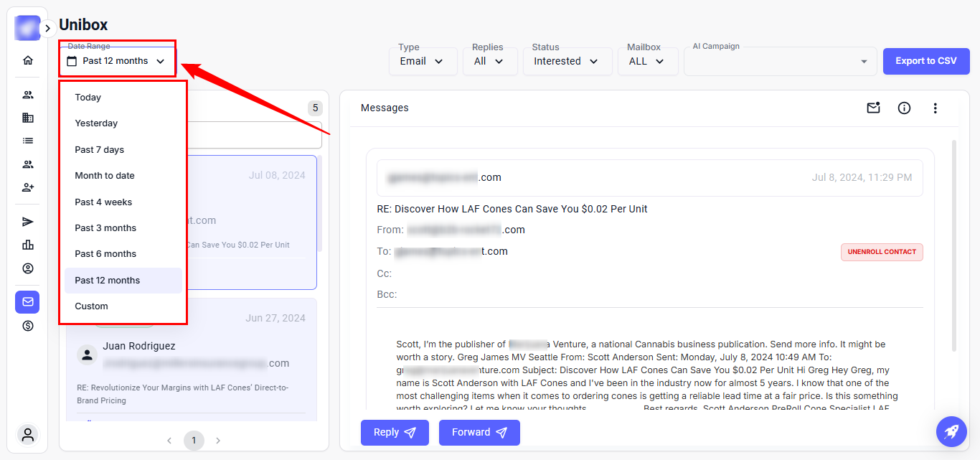Open the Type Email dropdown

coord(423,62)
